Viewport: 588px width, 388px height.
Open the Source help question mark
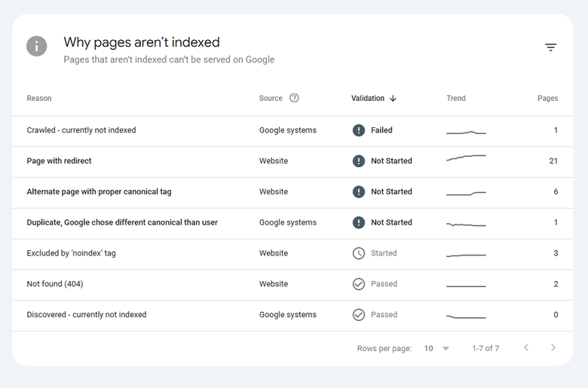294,98
